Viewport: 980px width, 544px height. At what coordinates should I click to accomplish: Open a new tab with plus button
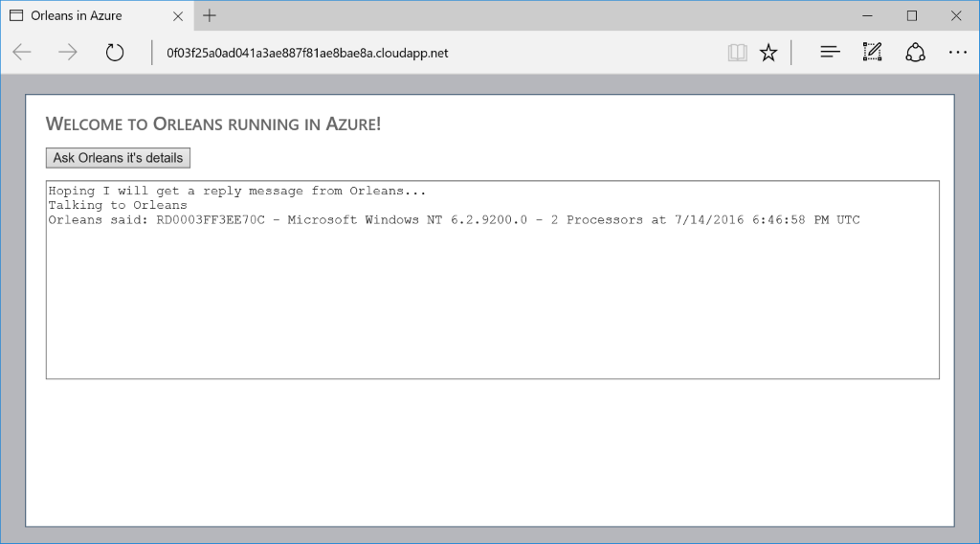tap(210, 15)
